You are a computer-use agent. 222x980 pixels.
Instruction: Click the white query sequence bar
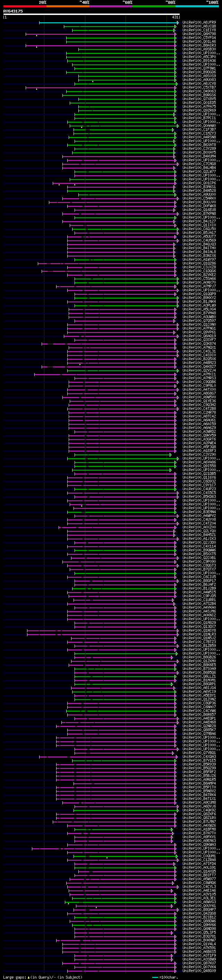point(92,15)
